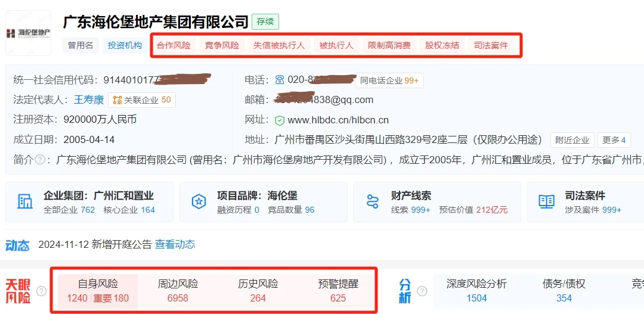The image size is (644, 314).
Task: Open 深度风险分析 1504 tab
Action: 476,291
